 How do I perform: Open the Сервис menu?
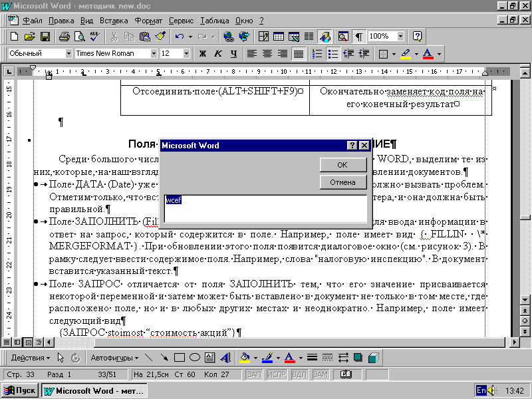point(181,21)
